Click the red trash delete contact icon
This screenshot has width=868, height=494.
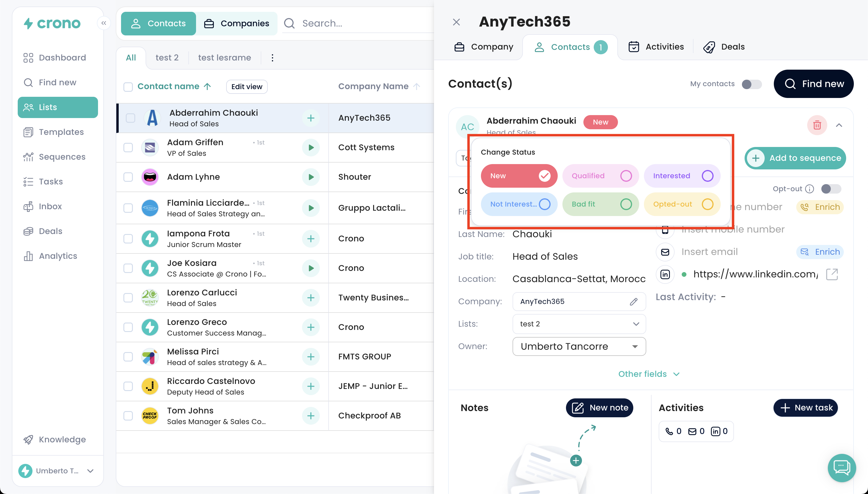click(817, 125)
